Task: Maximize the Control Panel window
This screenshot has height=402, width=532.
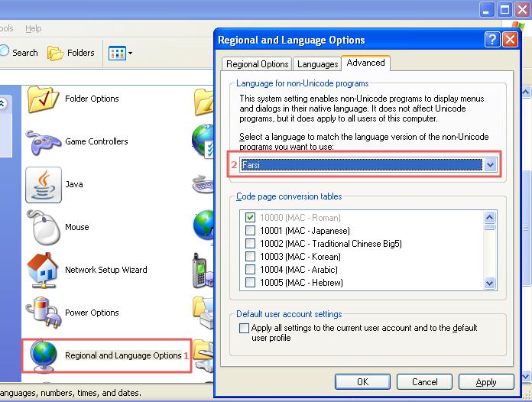Action: (504, 9)
